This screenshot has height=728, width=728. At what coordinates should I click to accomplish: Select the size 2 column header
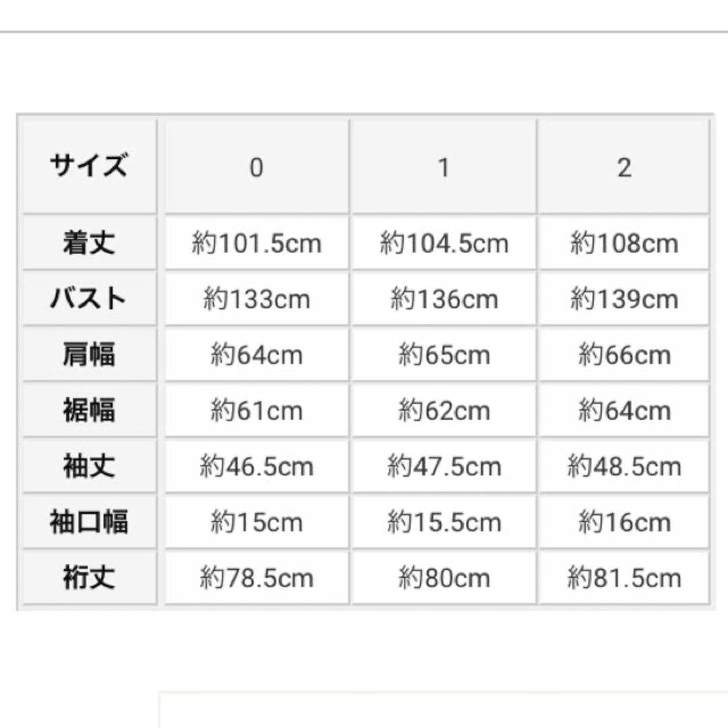click(x=624, y=167)
